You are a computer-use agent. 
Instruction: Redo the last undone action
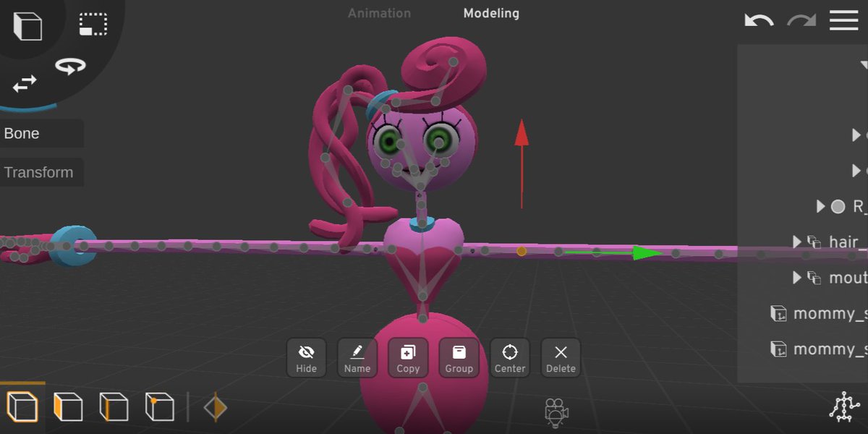tap(801, 20)
